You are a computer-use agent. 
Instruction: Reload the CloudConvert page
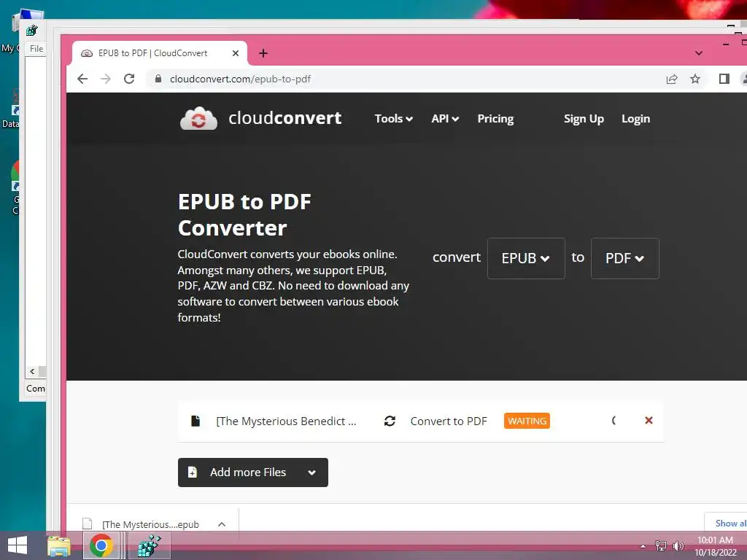pos(129,79)
